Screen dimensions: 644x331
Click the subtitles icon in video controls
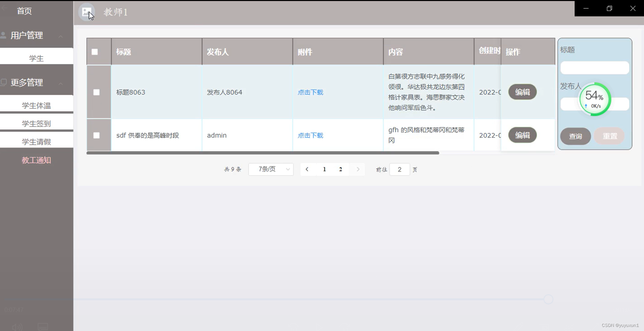[x=43, y=327]
